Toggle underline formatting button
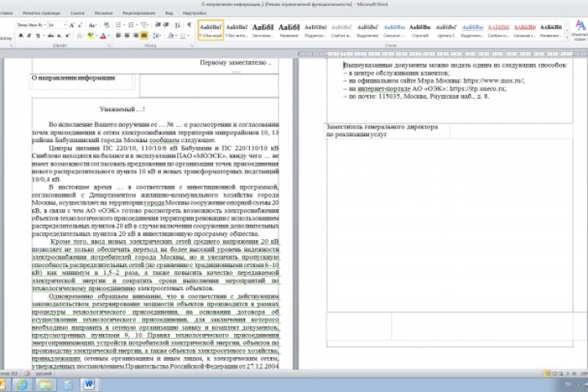This screenshot has height=392, width=588. pyautogui.click(x=38, y=36)
